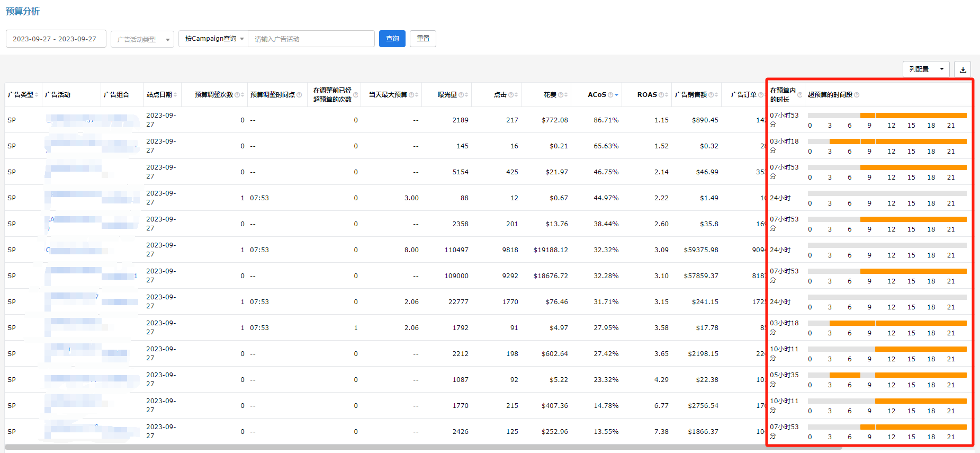Sort by ROAS sort arrows
The image size is (980, 453).
point(667,95)
